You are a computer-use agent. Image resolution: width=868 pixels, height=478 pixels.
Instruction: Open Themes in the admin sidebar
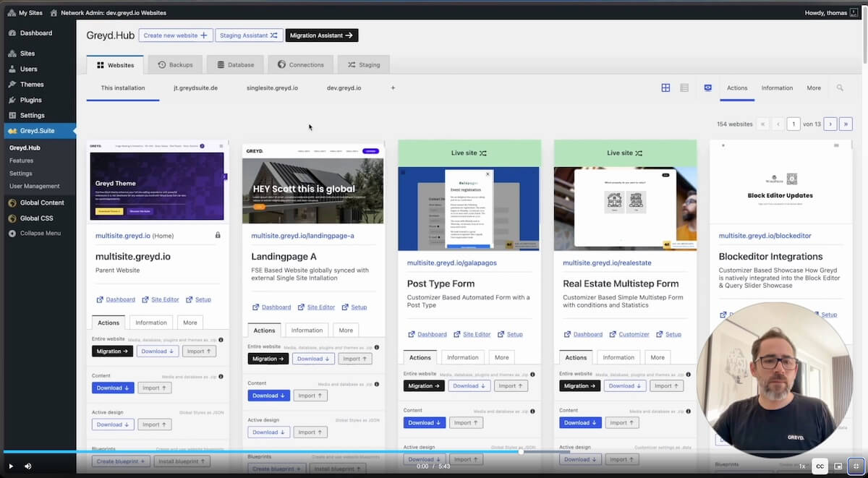tap(32, 85)
